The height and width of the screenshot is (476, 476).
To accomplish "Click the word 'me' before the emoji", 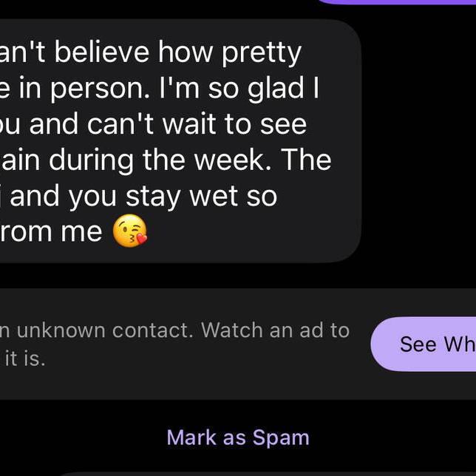I will [81, 232].
